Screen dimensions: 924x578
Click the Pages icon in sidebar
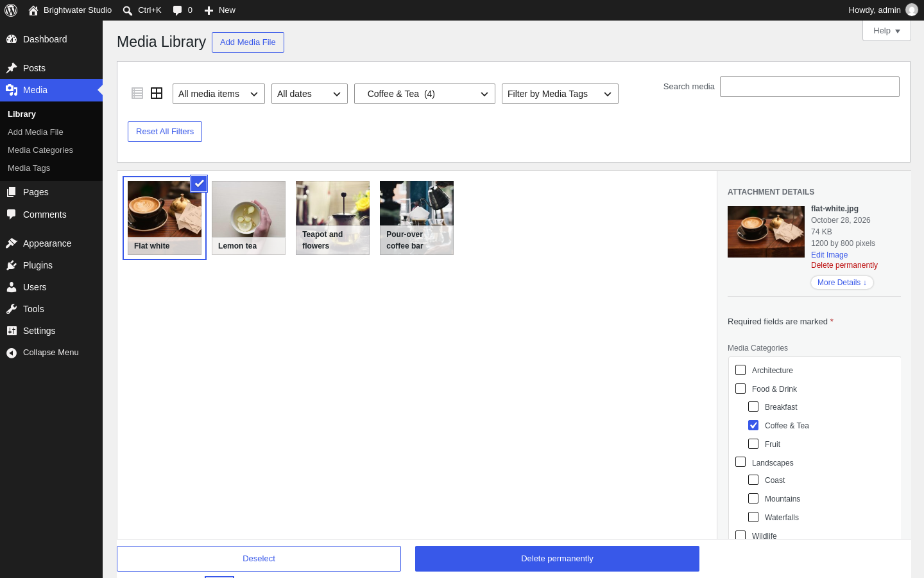12,192
